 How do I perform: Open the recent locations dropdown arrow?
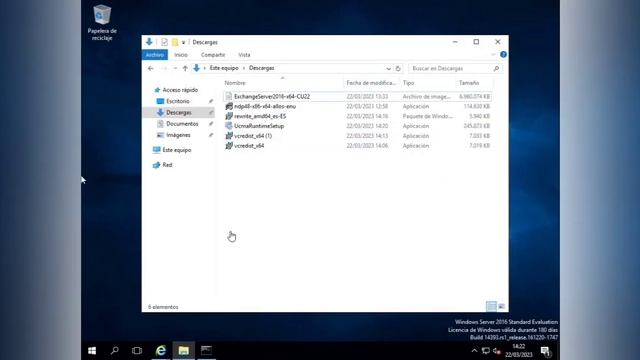tap(175, 69)
